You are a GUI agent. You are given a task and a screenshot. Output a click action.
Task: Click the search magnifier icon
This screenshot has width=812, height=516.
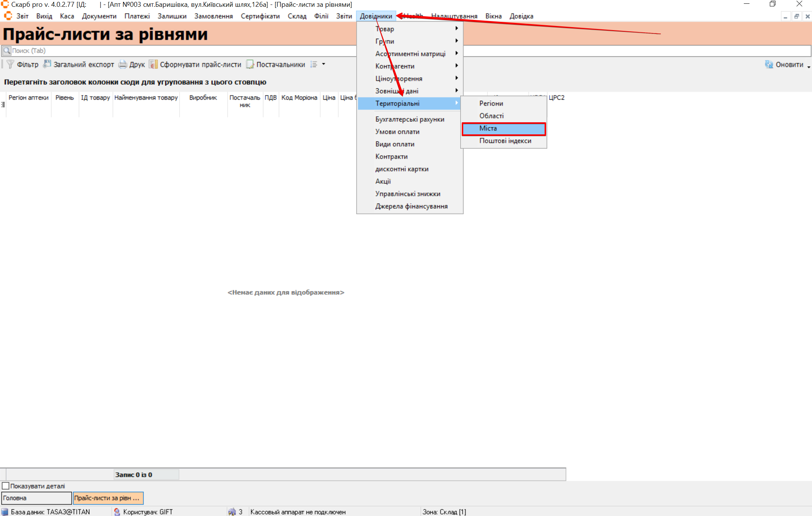[x=7, y=50]
